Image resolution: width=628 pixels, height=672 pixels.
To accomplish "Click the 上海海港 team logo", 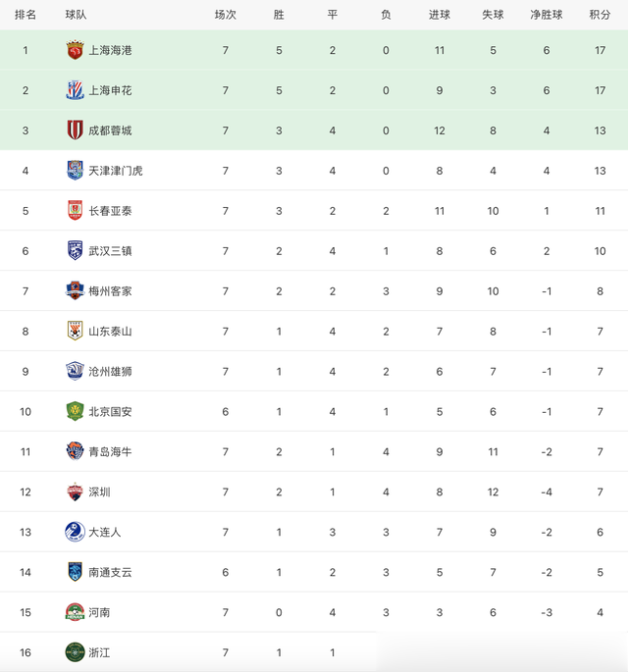I will click(75, 50).
